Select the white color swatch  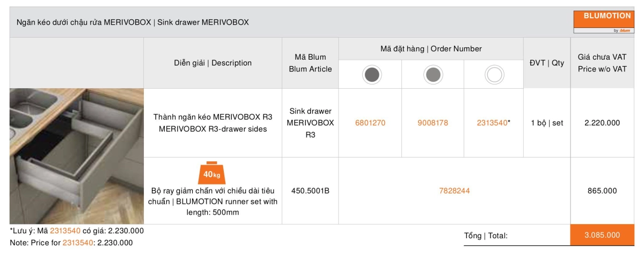coord(494,75)
